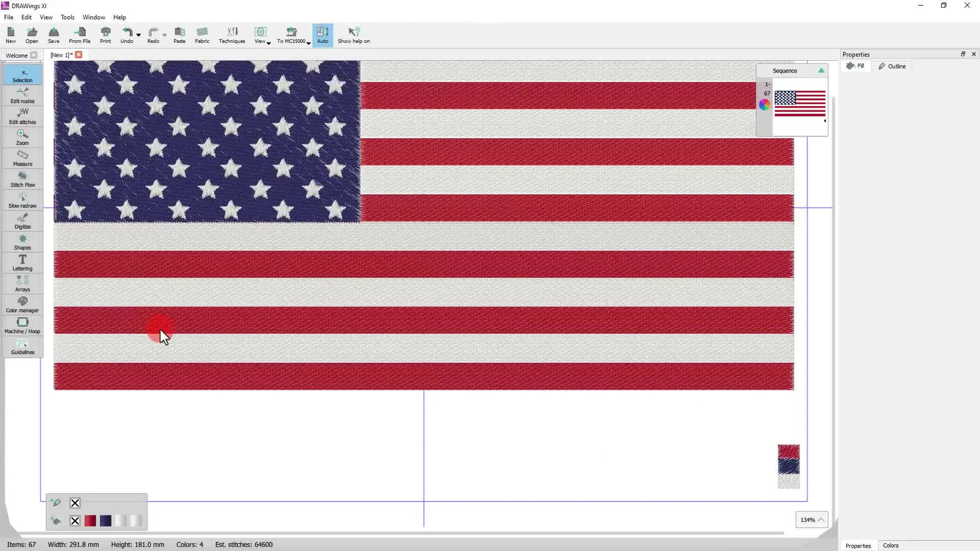Pick the red thread swatch
The image size is (980, 551).
[x=90, y=521]
